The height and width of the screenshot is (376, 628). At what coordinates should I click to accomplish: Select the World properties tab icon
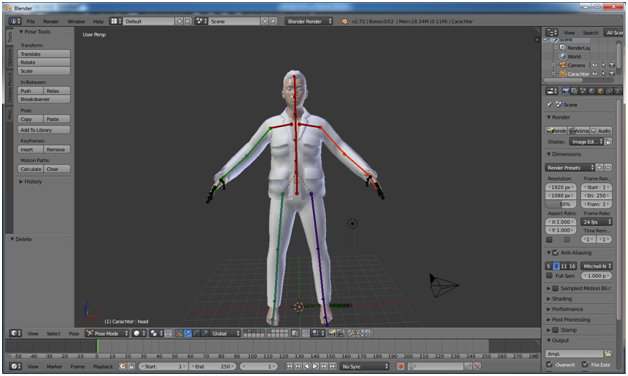[x=592, y=91]
